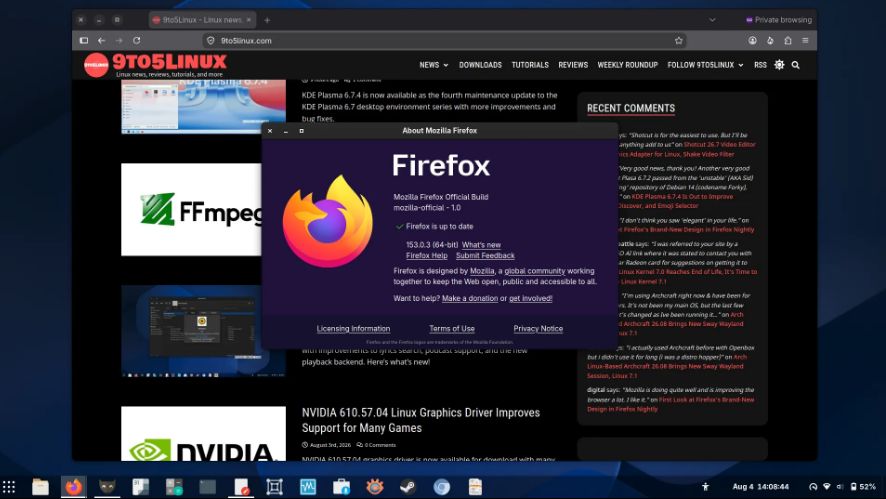Open the RSS menu item
This screenshot has height=499, width=886.
760,65
